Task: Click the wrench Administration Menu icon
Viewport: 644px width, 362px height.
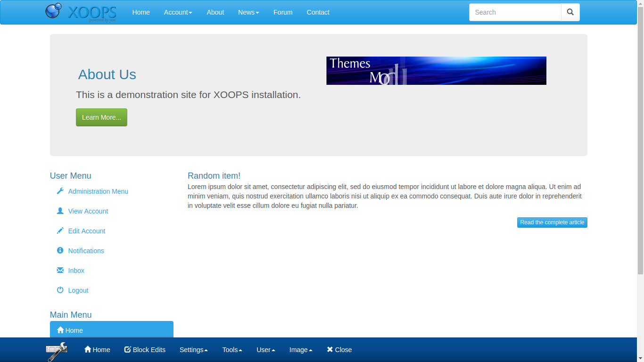Action: pos(60,191)
